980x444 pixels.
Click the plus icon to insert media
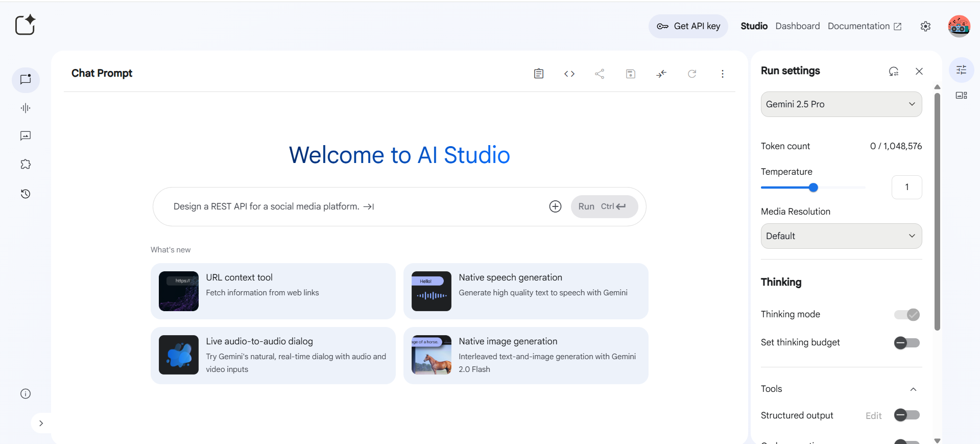[x=555, y=206]
